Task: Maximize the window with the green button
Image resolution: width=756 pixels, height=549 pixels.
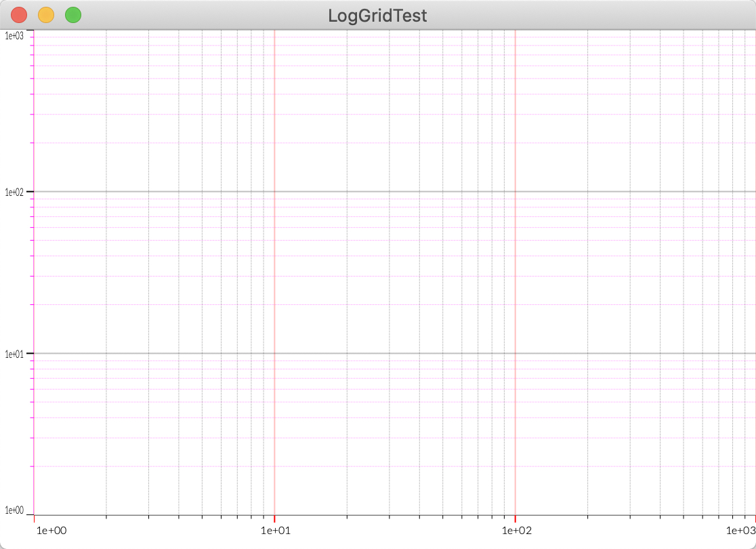Action: (72, 15)
